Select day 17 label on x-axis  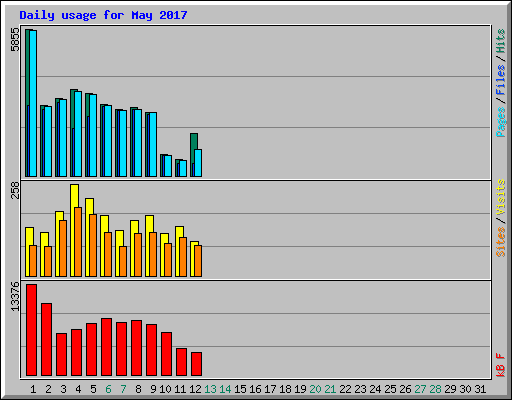pyautogui.click(x=270, y=389)
